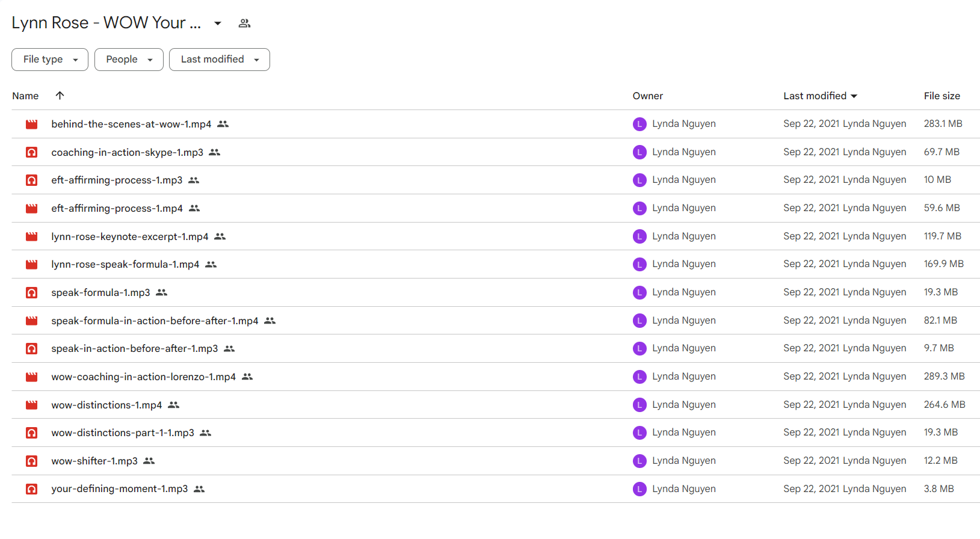Open file speak-in-action-before-after-1.mp3

(x=135, y=348)
